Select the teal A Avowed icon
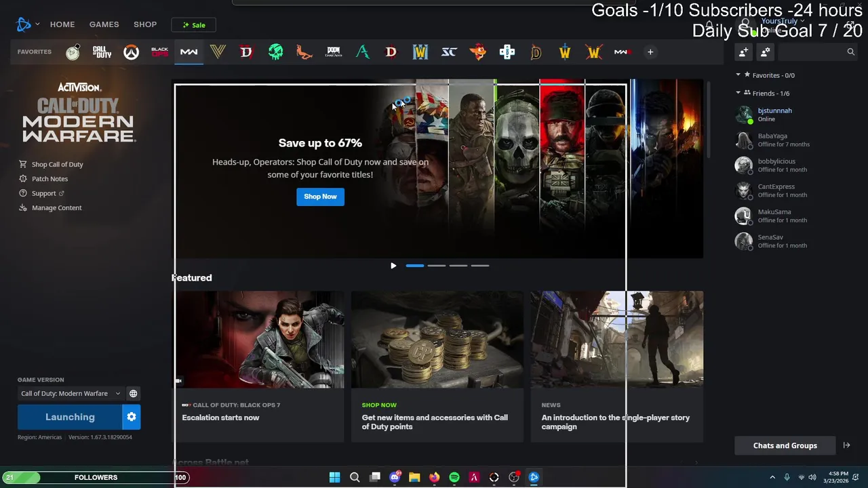This screenshot has width=868, height=488. [363, 52]
